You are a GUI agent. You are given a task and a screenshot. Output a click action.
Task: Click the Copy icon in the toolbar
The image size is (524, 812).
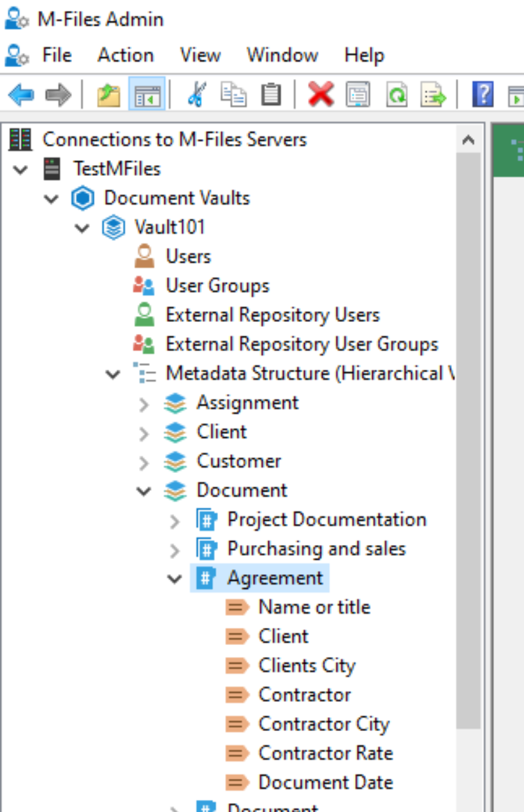(x=233, y=95)
